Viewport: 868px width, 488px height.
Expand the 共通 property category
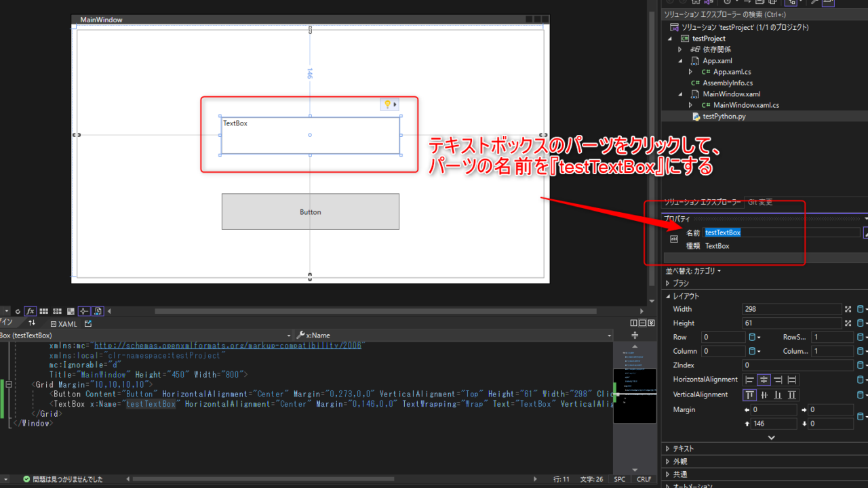click(668, 474)
